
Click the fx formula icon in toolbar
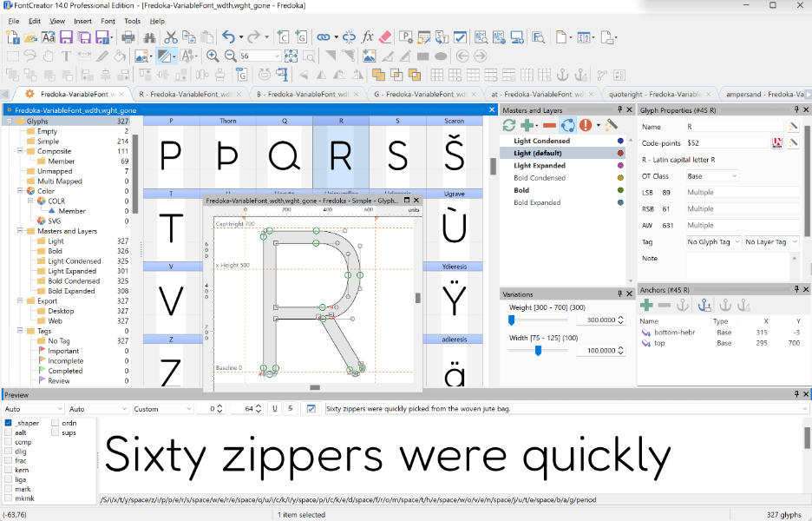pos(367,37)
